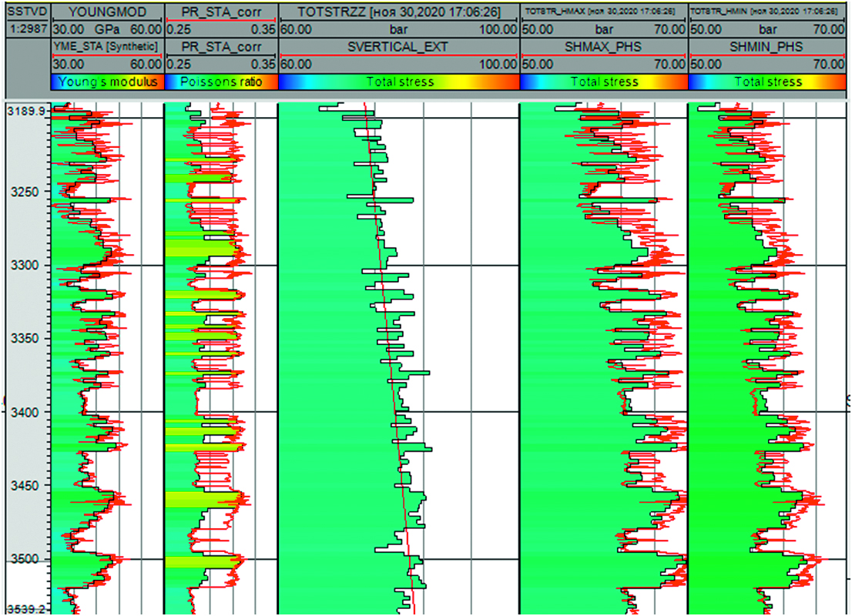Click the SHMIN_PHS curve label
The height and width of the screenshot is (616, 852).
[768, 47]
